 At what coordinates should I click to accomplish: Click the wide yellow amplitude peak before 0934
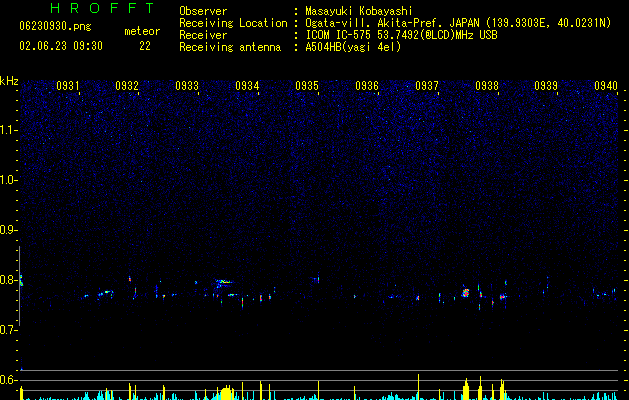[226, 393]
